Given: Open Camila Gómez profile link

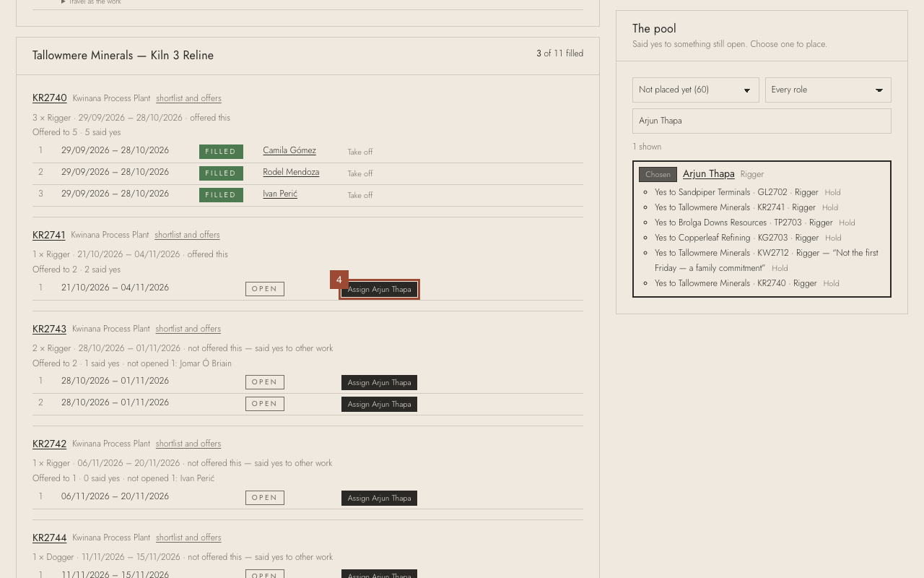Looking at the screenshot, I should tap(289, 150).
